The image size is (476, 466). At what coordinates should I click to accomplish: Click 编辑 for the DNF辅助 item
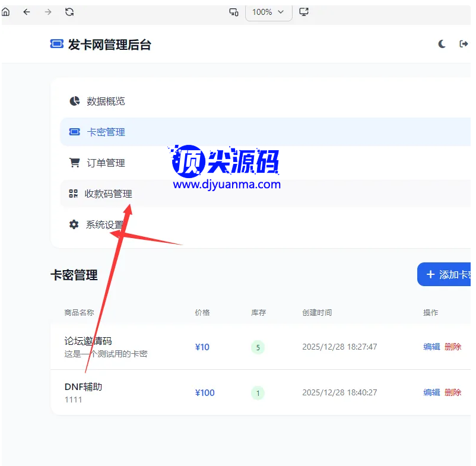click(431, 392)
